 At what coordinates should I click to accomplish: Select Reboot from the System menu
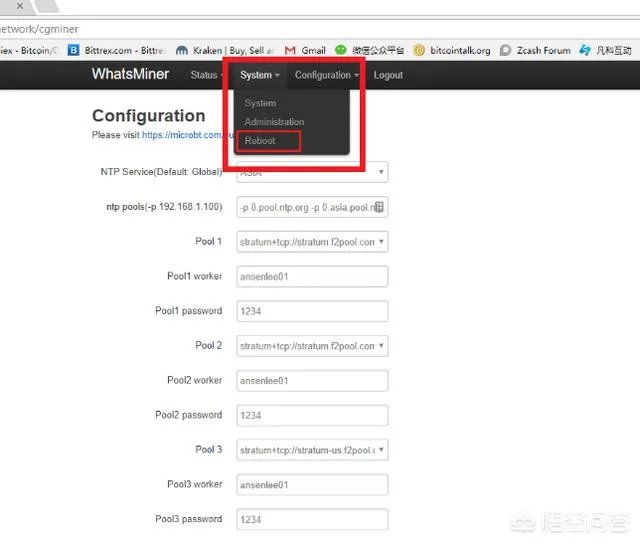pyautogui.click(x=260, y=141)
